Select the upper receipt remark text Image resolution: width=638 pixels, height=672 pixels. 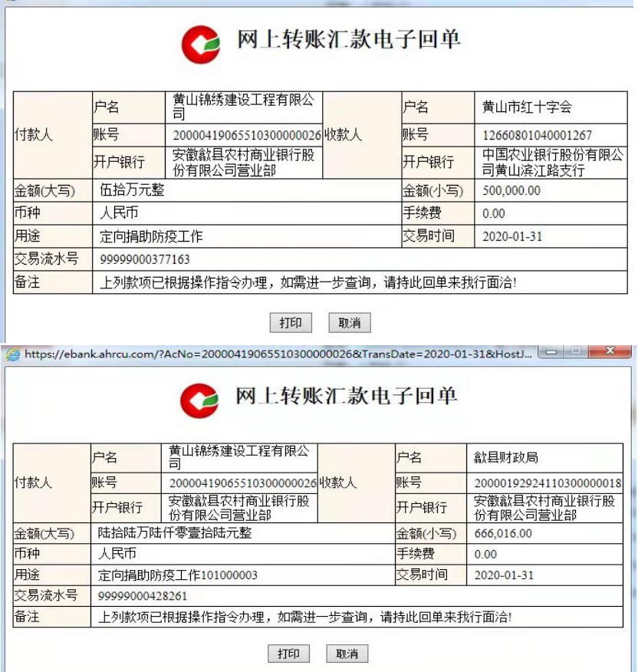[308, 282]
